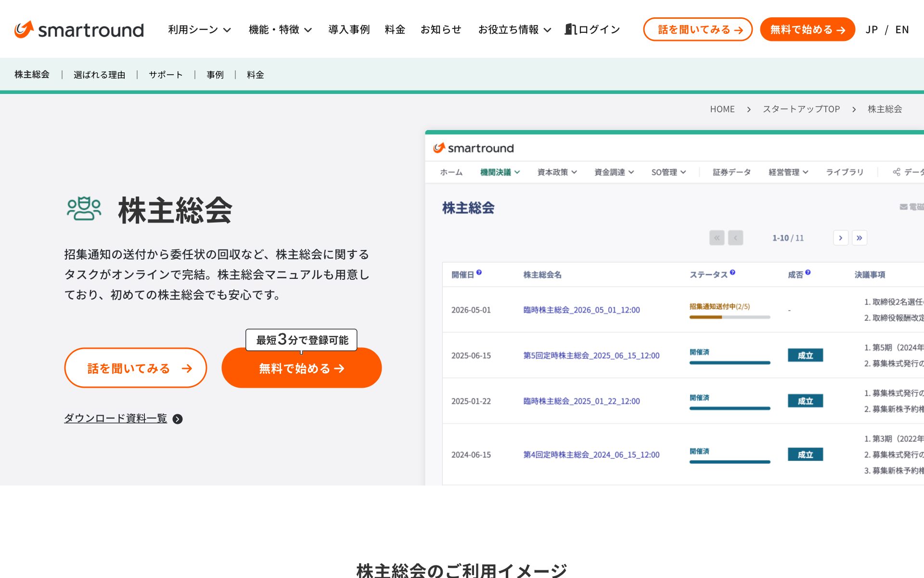Click 成立 badge in 2025-01-22 row

point(806,401)
